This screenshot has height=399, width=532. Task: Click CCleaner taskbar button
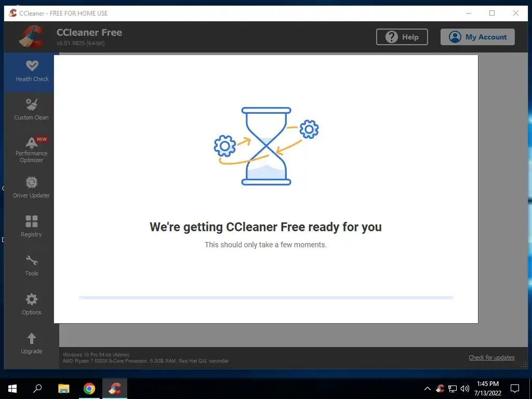115,389
